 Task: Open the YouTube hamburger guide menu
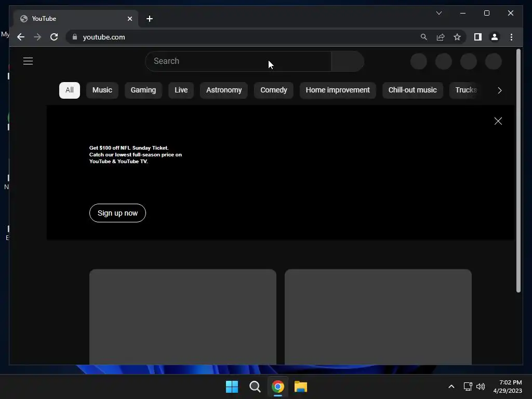point(28,61)
